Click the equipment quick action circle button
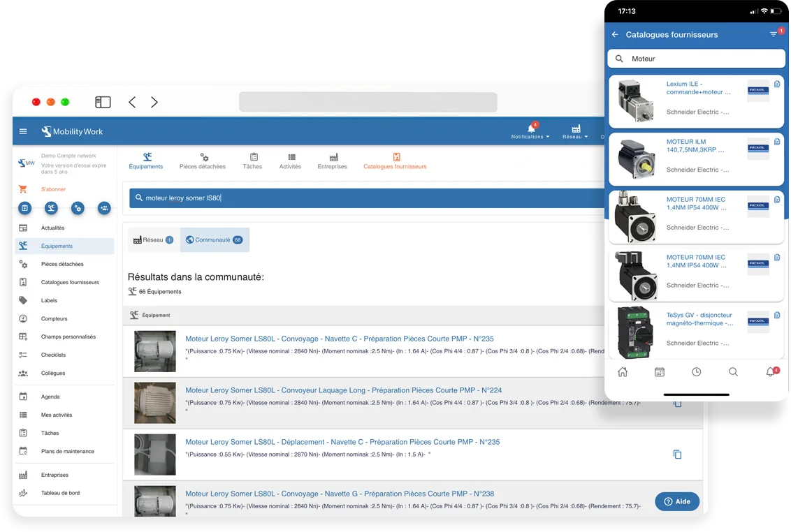The image size is (791, 532). point(51,208)
